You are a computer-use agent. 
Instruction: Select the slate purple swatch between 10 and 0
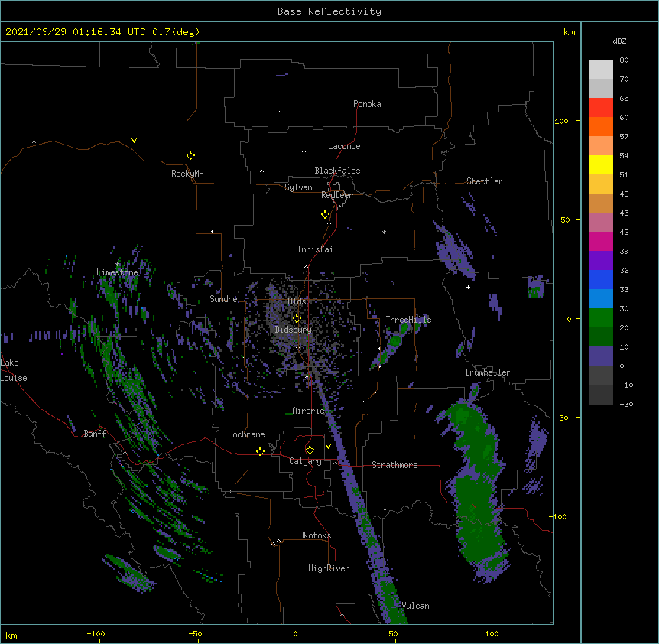click(x=601, y=356)
